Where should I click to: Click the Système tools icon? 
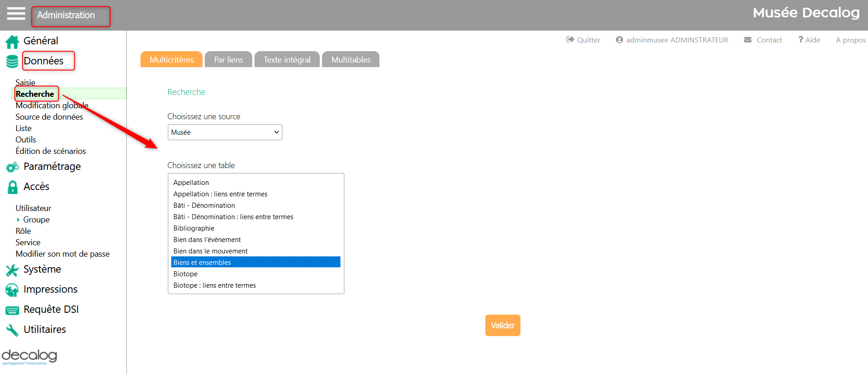click(x=12, y=270)
